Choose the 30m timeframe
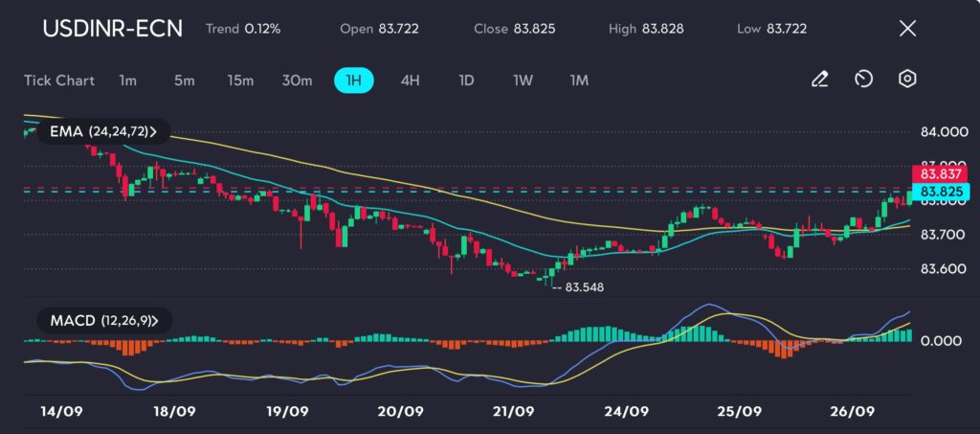 click(297, 80)
